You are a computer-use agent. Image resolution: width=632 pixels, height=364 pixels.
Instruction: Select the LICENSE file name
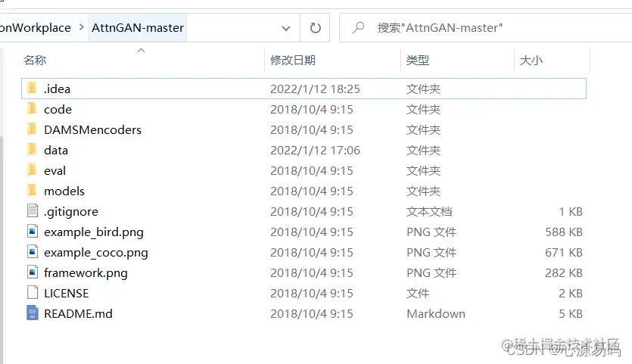(x=66, y=293)
